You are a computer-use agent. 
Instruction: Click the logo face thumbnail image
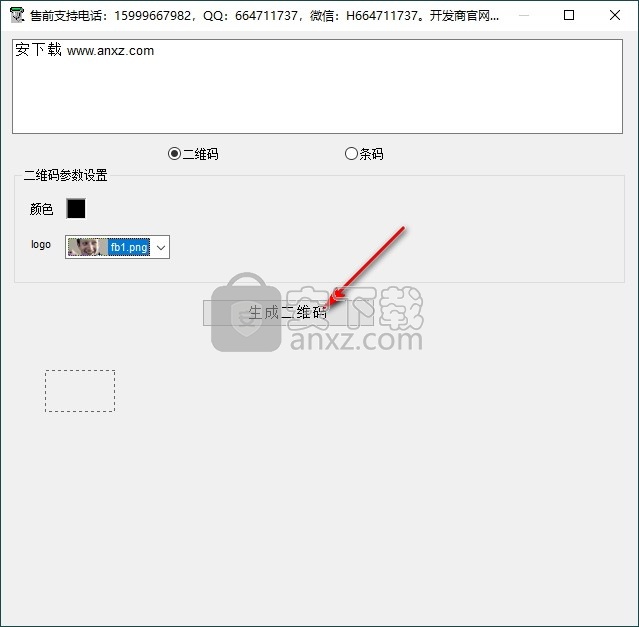point(87,247)
